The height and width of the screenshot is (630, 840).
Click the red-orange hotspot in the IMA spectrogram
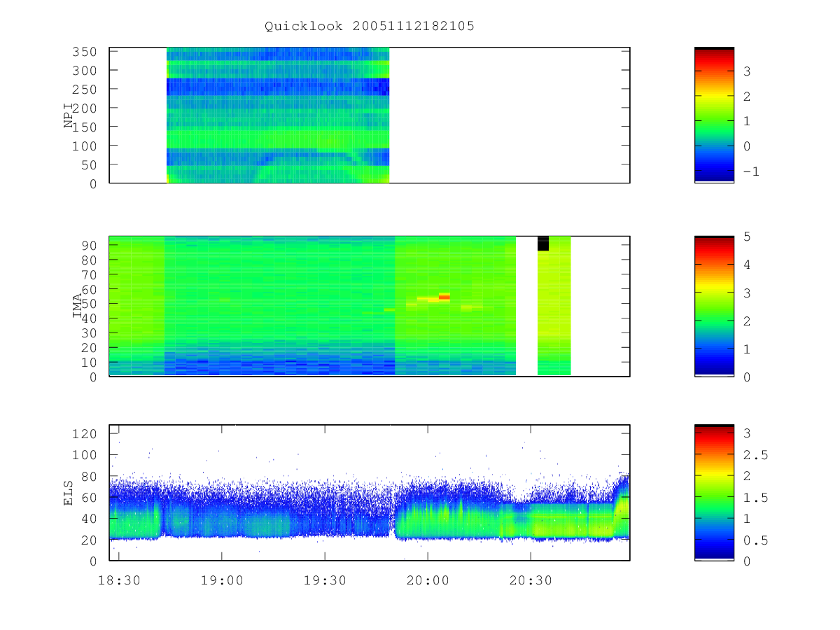444,297
